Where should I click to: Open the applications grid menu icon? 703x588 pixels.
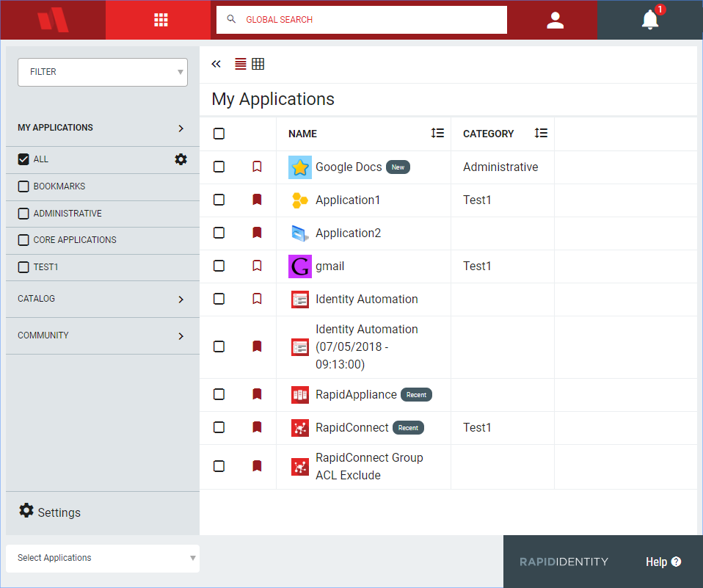[x=161, y=20]
